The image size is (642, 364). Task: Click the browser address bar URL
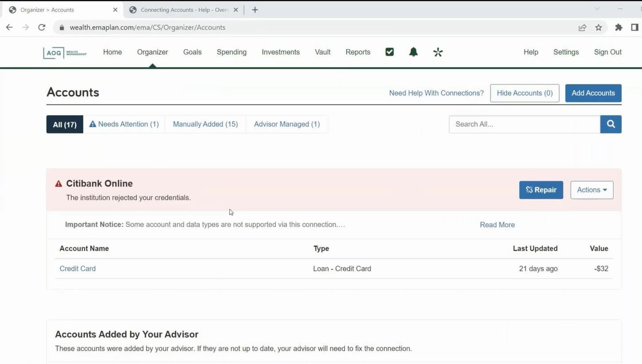[x=147, y=27]
